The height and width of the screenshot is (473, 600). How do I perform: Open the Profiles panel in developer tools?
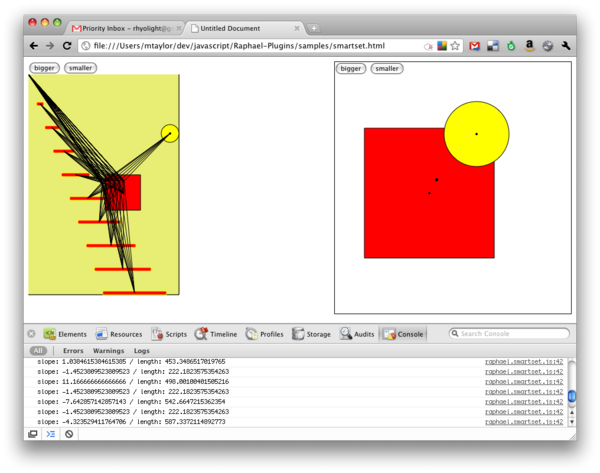coord(264,334)
